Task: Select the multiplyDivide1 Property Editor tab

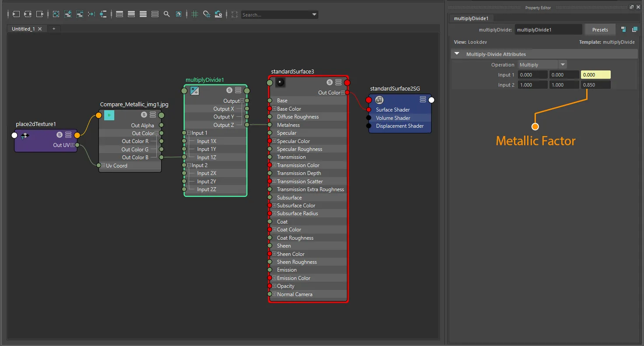Action: pyautogui.click(x=471, y=18)
